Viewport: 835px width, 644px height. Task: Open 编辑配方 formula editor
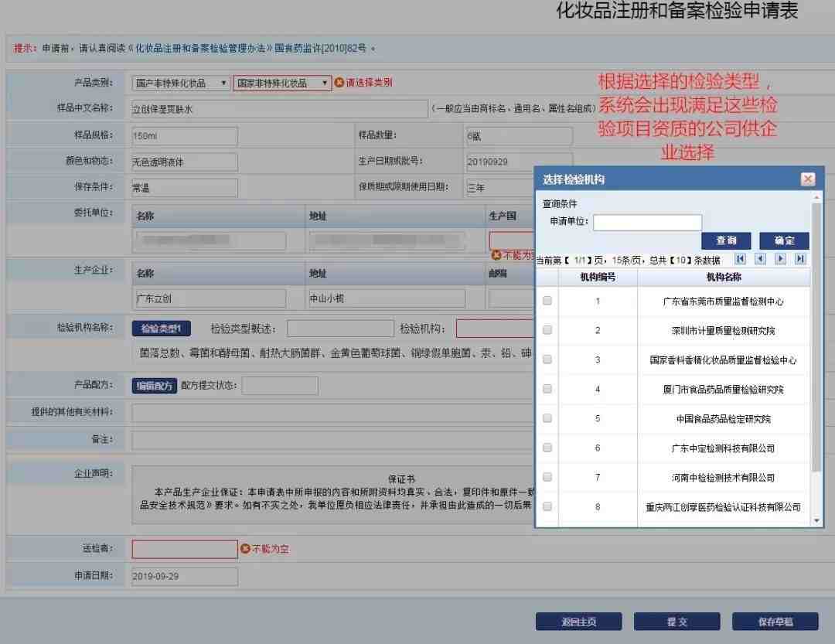click(155, 386)
